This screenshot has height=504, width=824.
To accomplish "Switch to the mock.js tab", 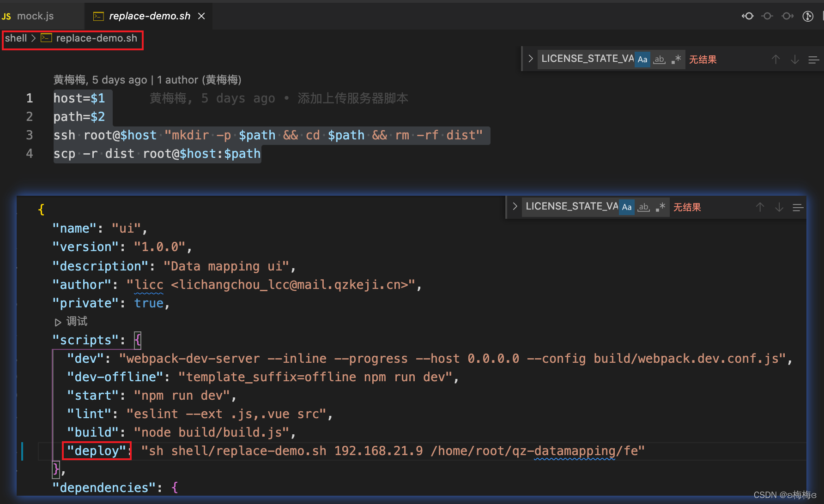I will tap(28, 16).
